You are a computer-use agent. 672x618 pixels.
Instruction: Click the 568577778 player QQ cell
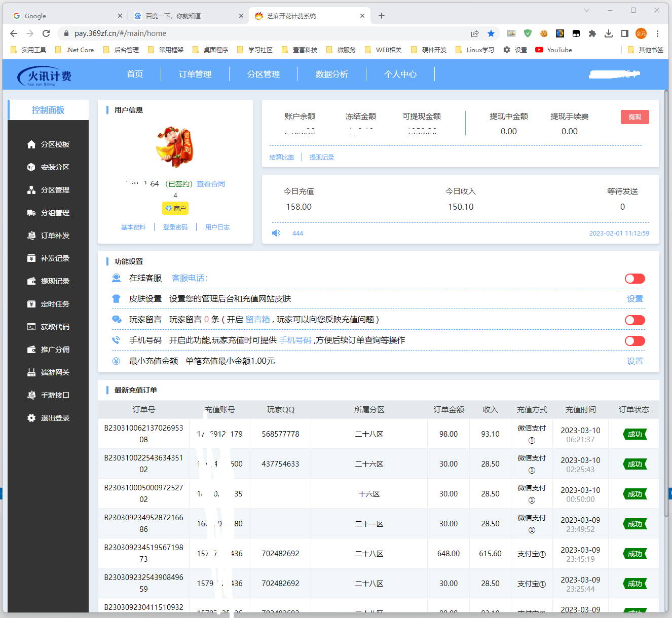(280, 434)
